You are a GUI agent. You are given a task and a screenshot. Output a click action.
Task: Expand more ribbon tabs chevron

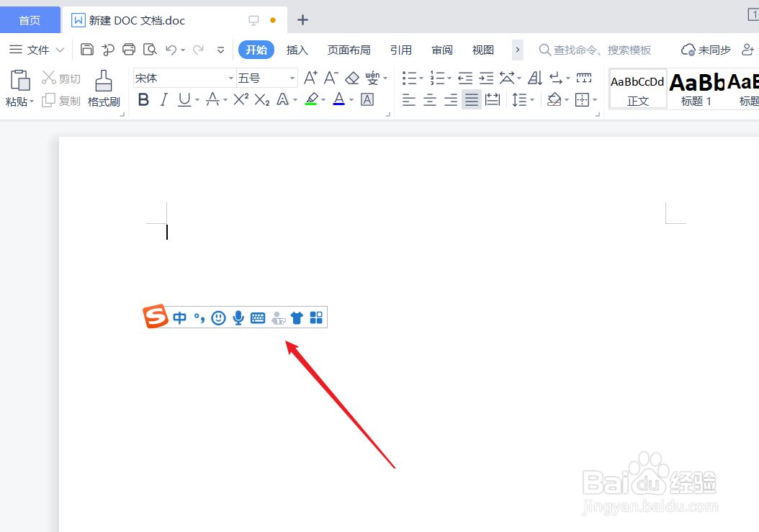(x=518, y=50)
